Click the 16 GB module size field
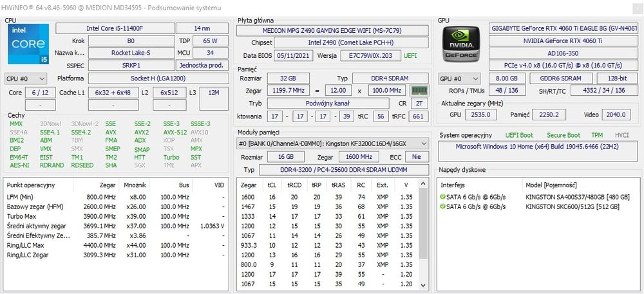Viewport: 644px width, 294px height. pyautogui.click(x=286, y=156)
